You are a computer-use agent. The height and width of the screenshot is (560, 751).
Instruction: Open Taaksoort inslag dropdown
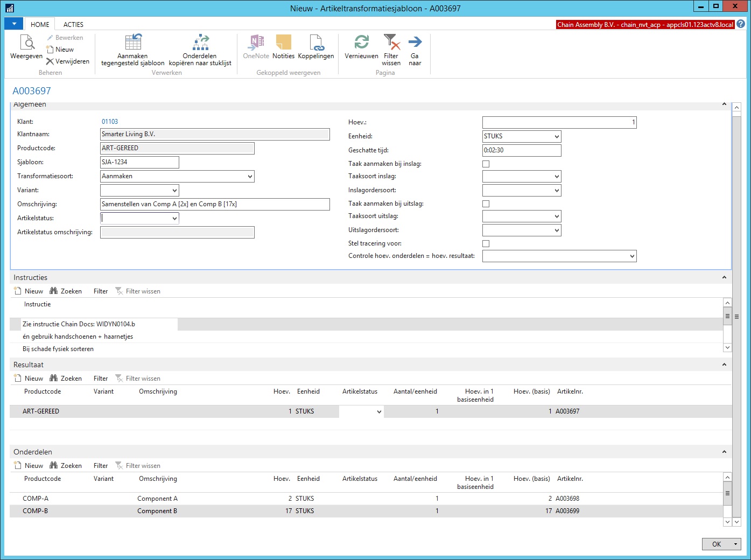click(557, 177)
